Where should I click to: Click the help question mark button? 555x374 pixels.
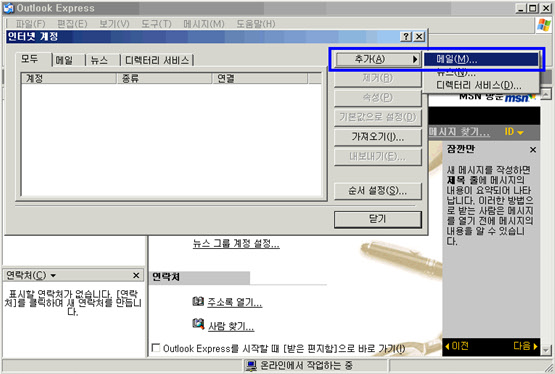[406, 36]
